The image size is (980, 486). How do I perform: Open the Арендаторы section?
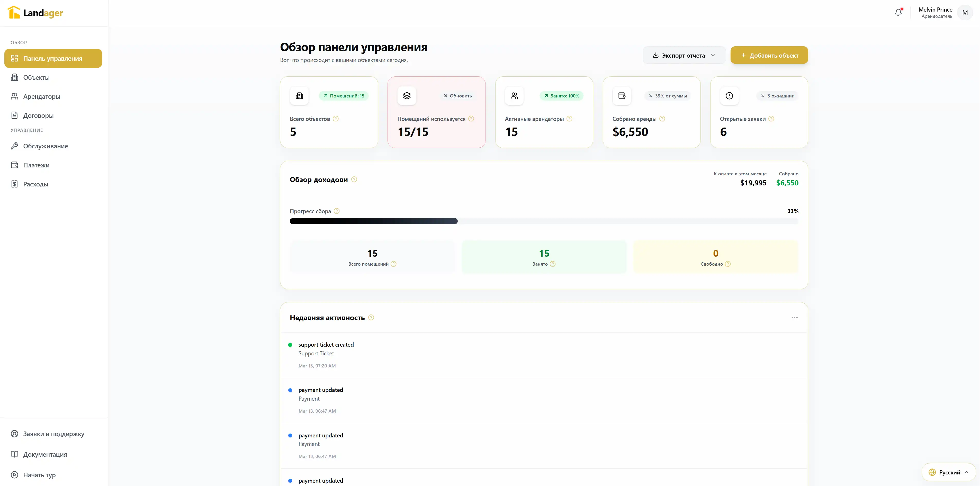pyautogui.click(x=42, y=96)
